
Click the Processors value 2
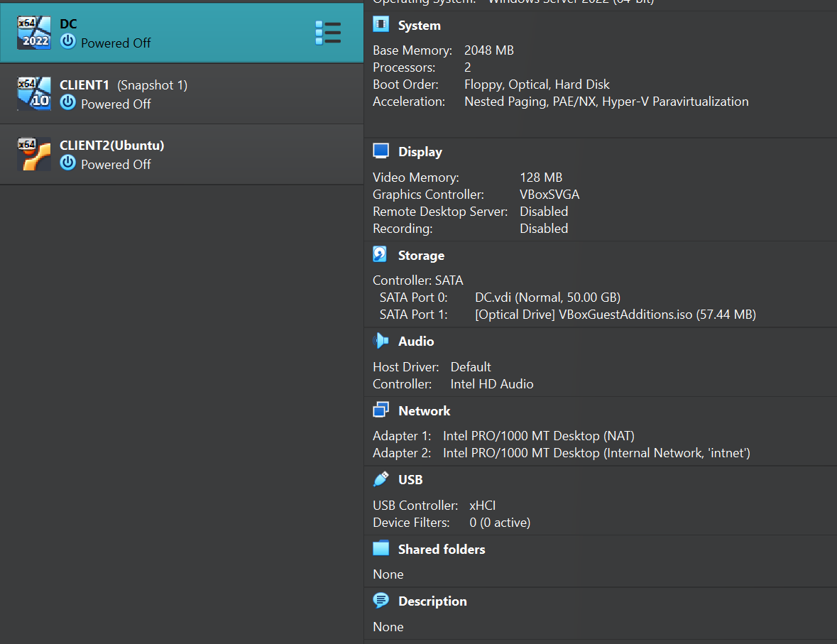(x=468, y=67)
